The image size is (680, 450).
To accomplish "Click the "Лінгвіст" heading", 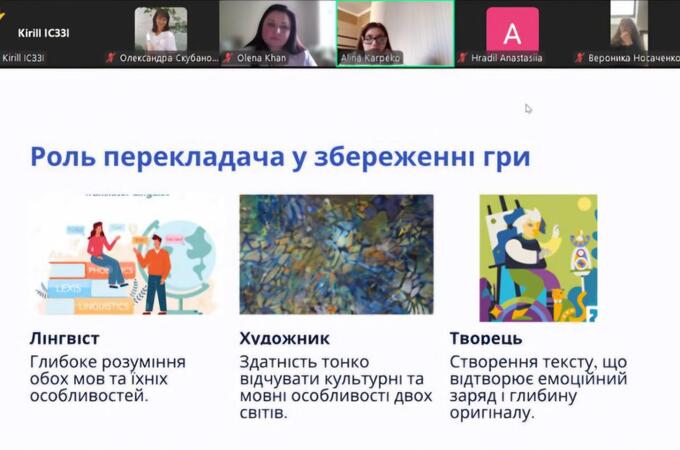I will [x=65, y=338].
